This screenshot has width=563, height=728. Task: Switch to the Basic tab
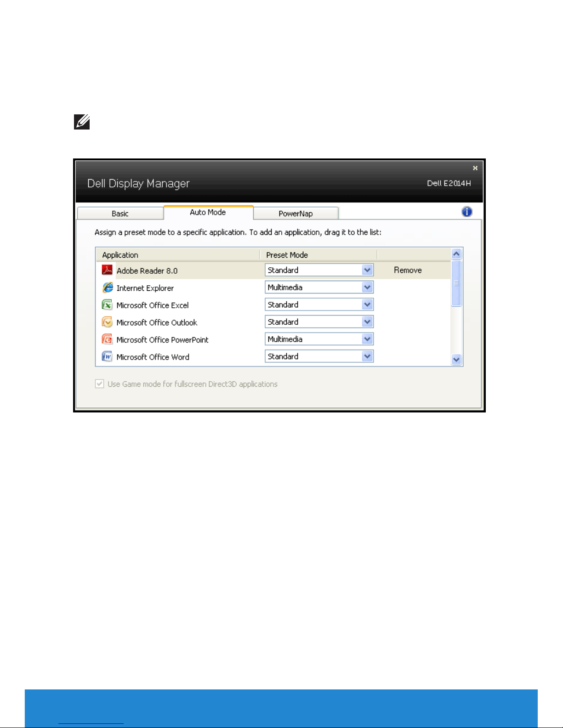[120, 214]
